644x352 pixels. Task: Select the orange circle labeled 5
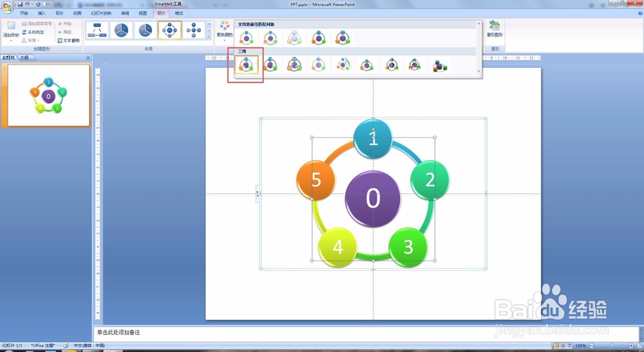(316, 180)
